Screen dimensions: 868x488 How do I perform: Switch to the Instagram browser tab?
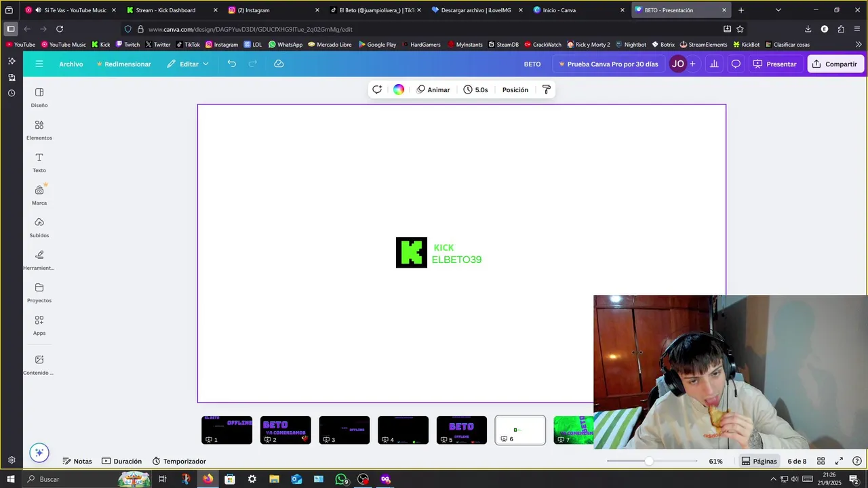click(274, 10)
